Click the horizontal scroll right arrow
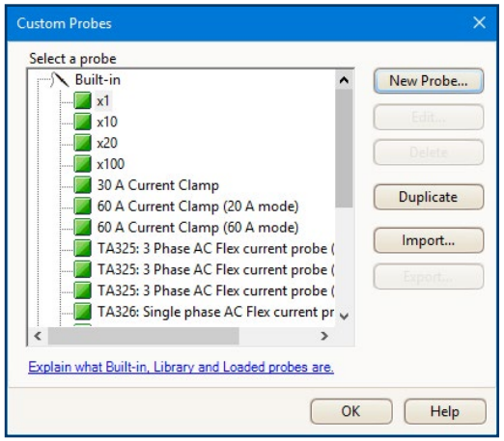Screen dimensions: 504x441 coord(324,336)
